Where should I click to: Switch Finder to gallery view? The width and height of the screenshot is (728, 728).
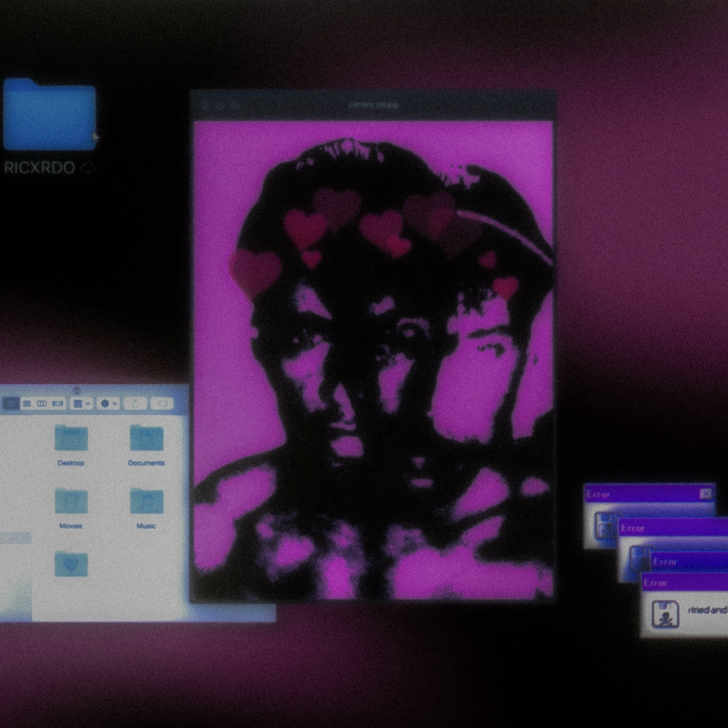click(58, 404)
